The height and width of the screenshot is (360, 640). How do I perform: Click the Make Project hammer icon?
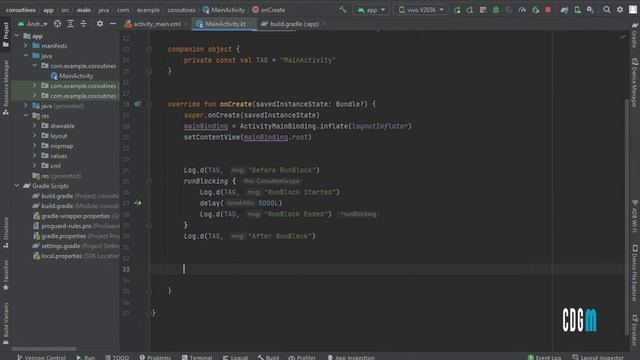342,10
